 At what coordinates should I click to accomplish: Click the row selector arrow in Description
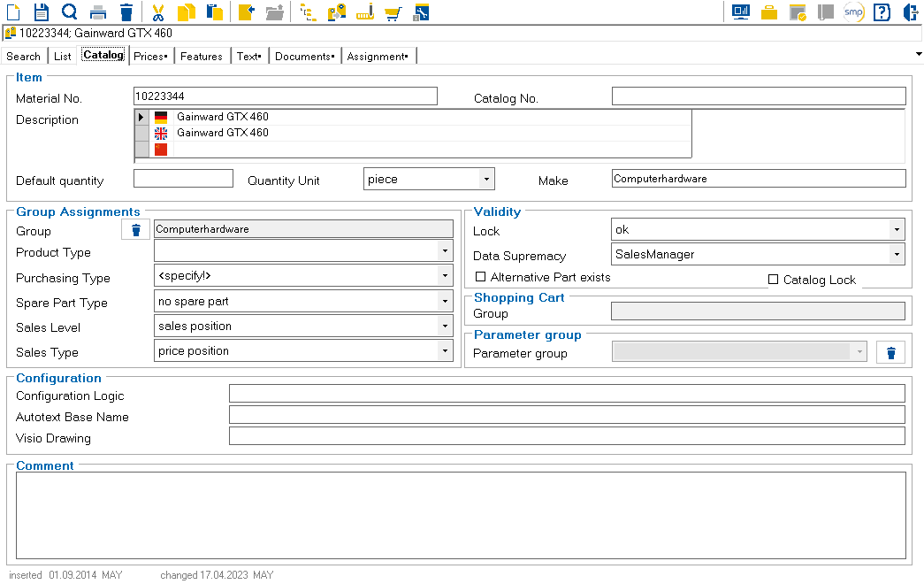click(x=141, y=117)
